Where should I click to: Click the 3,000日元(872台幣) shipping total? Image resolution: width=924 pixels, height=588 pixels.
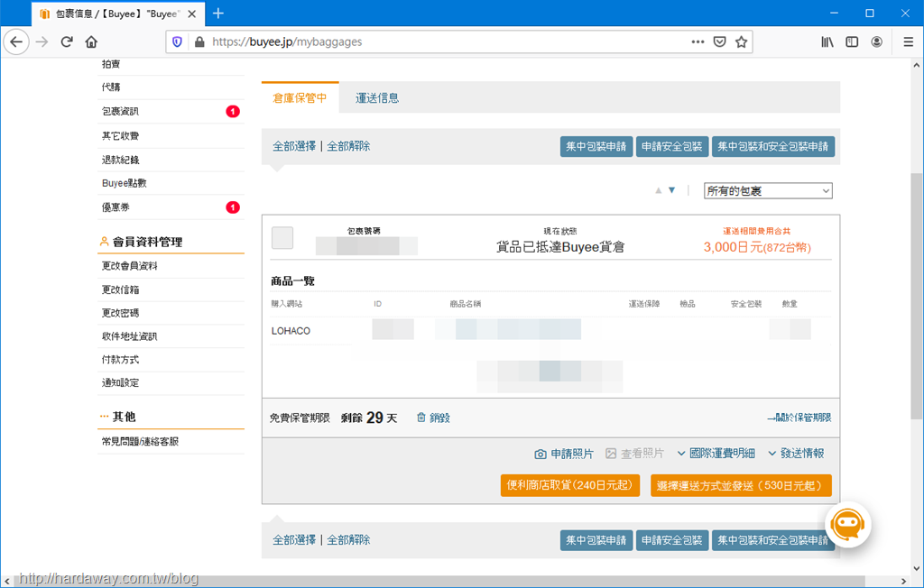757,247
